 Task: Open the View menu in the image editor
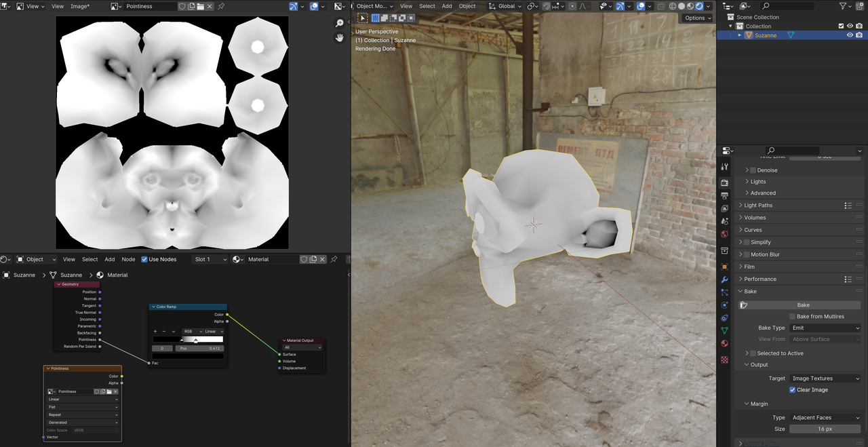coord(58,6)
